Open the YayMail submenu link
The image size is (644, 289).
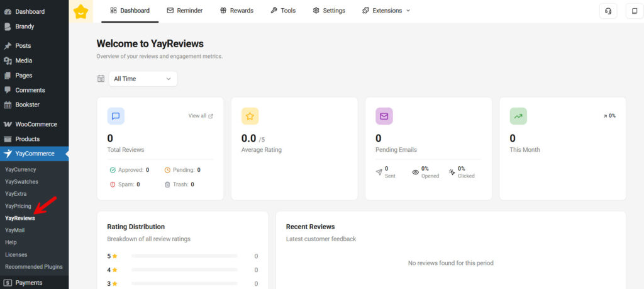pos(15,230)
